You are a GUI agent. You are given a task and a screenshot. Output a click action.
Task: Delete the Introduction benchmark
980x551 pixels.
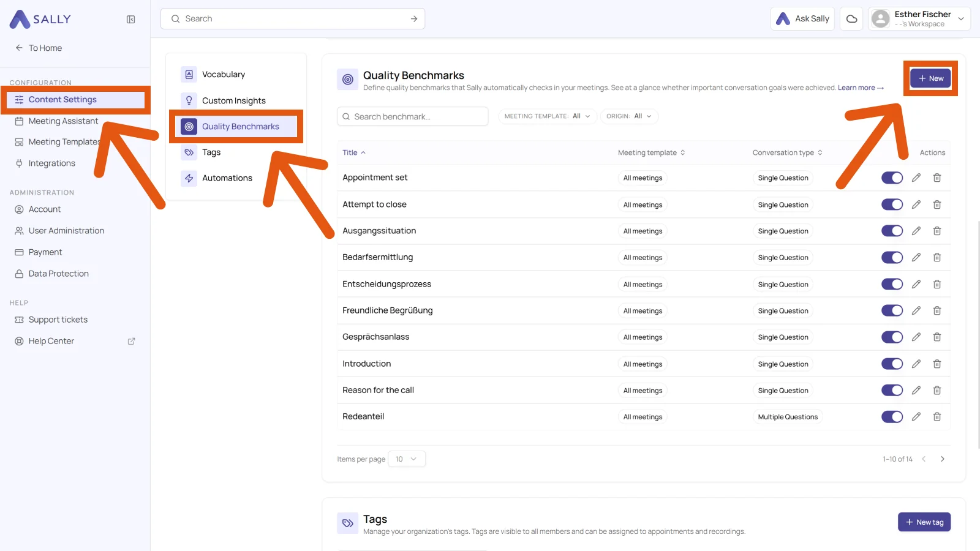937,364
